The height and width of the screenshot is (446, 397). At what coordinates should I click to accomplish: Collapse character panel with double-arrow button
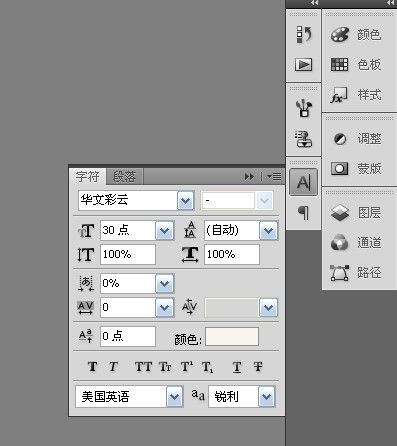point(249,176)
